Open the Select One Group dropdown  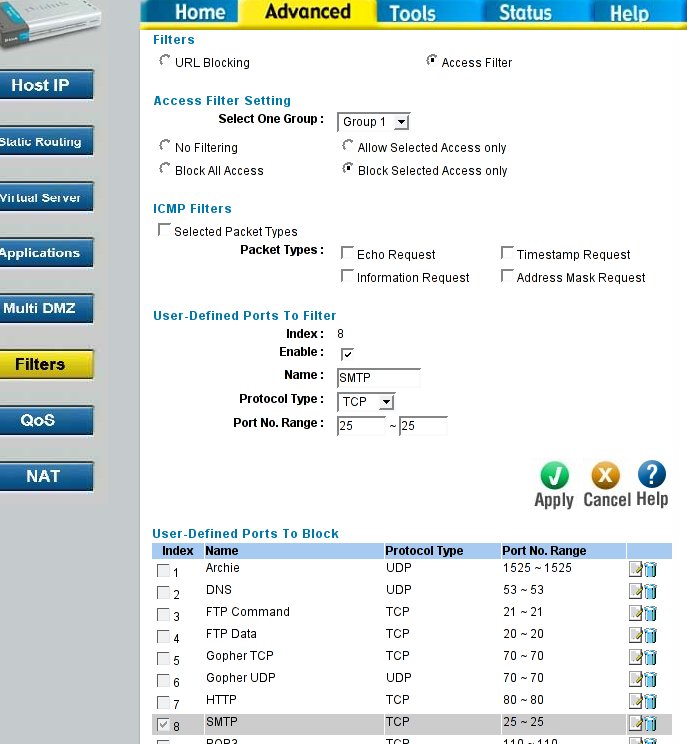pyautogui.click(x=373, y=122)
